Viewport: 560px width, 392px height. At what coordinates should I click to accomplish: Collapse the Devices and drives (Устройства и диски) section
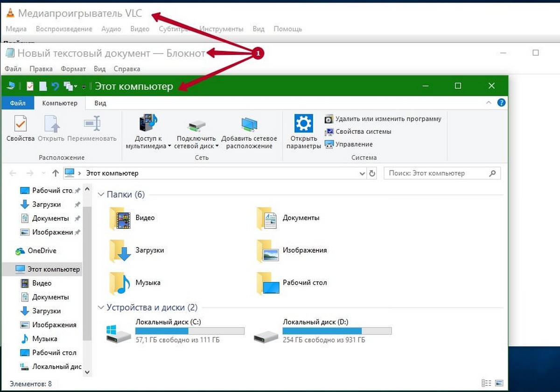[x=101, y=308]
